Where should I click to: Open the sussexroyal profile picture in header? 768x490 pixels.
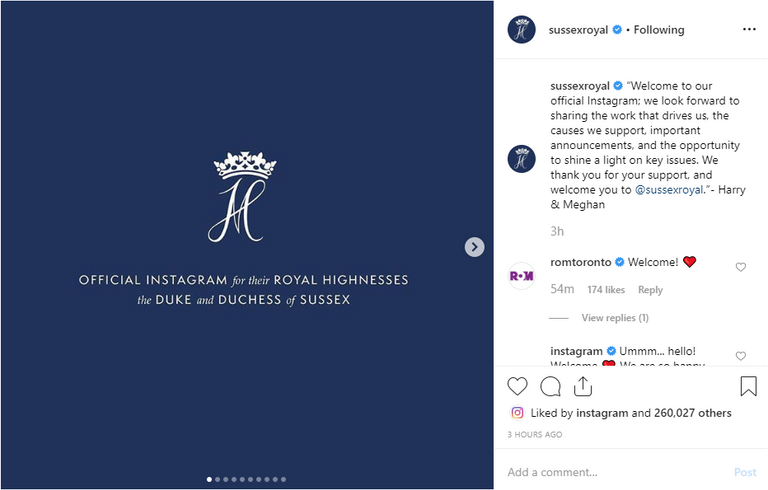522,30
